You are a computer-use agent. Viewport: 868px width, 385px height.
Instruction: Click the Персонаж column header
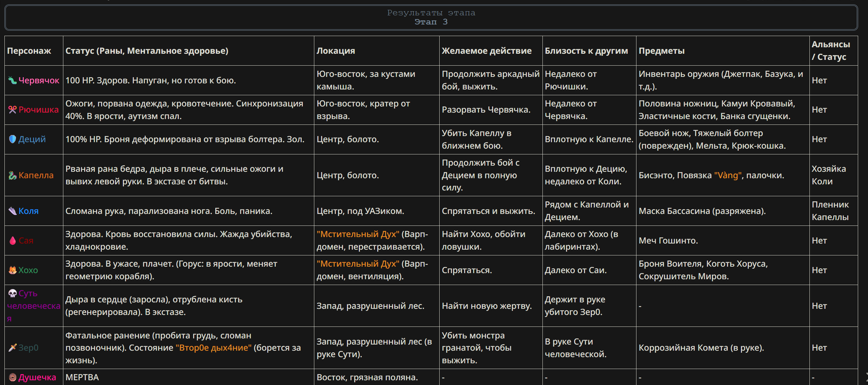(x=29, y=51)
